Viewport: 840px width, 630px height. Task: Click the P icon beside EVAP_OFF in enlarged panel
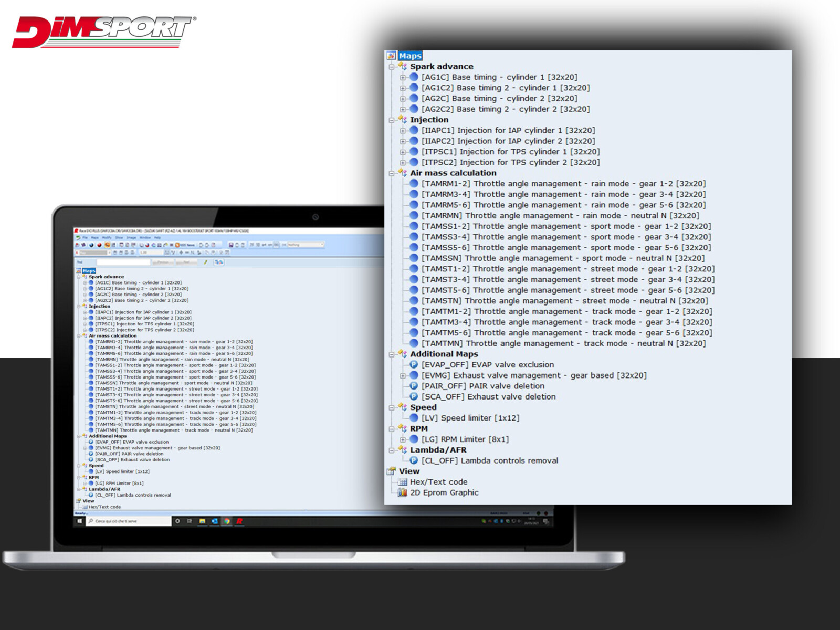(x=414, y=365)
